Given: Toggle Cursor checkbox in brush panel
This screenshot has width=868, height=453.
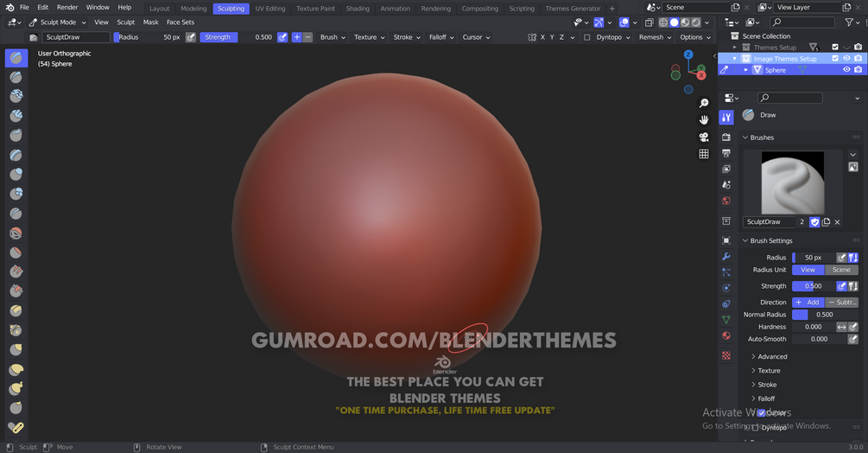Looking at the screenshot, I should (x=761, y=412).
